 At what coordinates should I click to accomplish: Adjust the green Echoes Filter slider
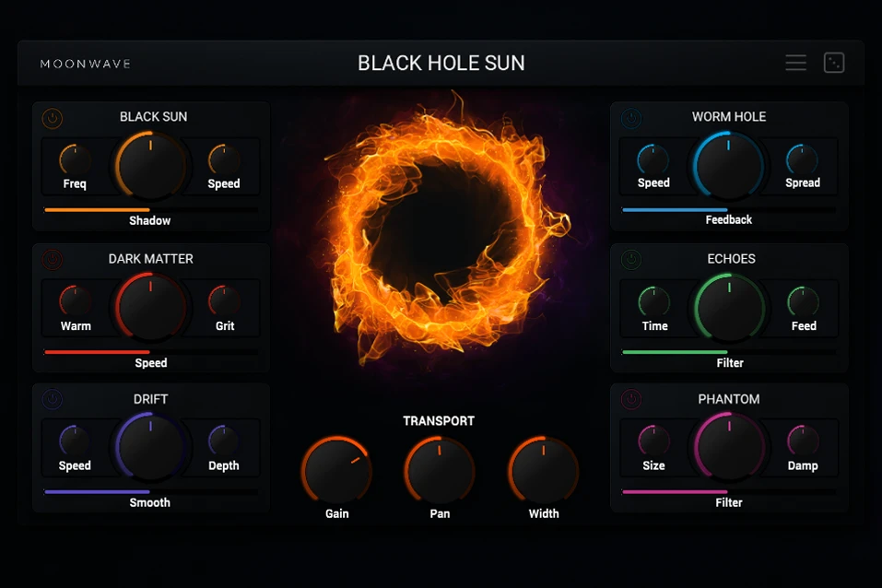point(728,352)
